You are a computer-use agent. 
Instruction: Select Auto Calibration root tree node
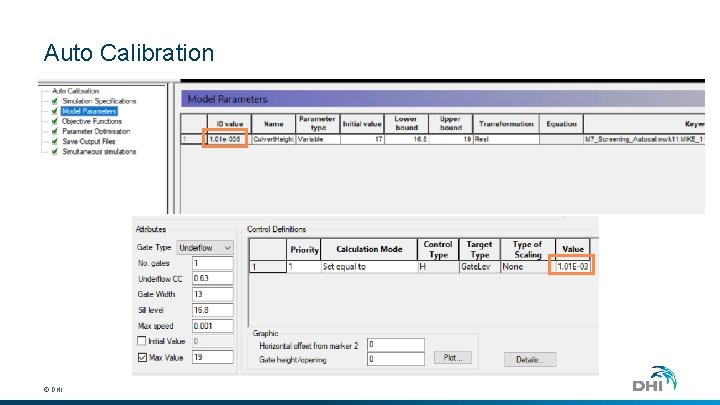(75, 91)
